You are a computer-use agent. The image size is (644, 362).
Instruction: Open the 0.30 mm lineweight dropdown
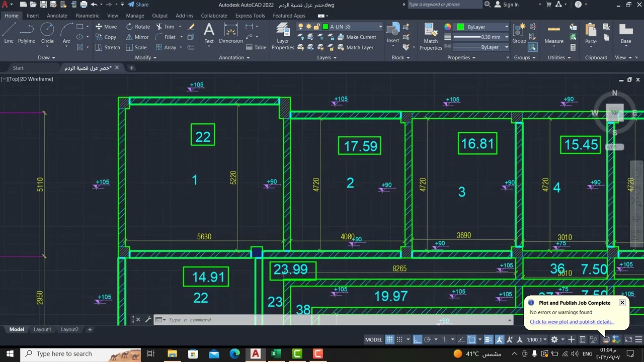click(x=481, y=37)
